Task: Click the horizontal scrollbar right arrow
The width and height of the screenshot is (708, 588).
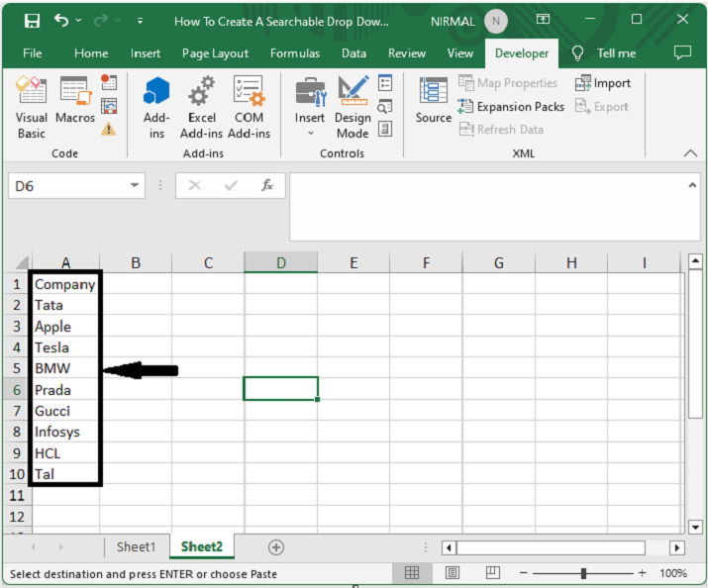Action: coord(677,547)
